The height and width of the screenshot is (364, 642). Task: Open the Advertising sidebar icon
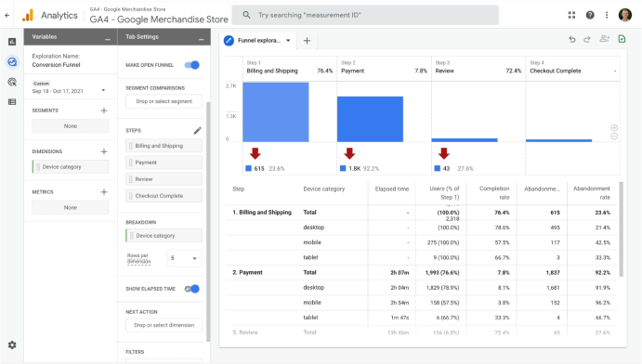pyautogui.click(x=12, y=82)
